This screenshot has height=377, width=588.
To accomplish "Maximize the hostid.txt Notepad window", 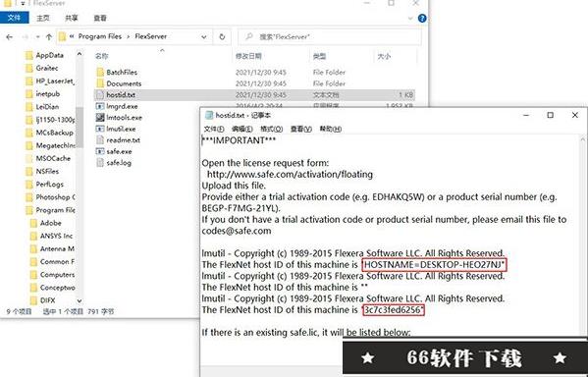I will 550,115.
